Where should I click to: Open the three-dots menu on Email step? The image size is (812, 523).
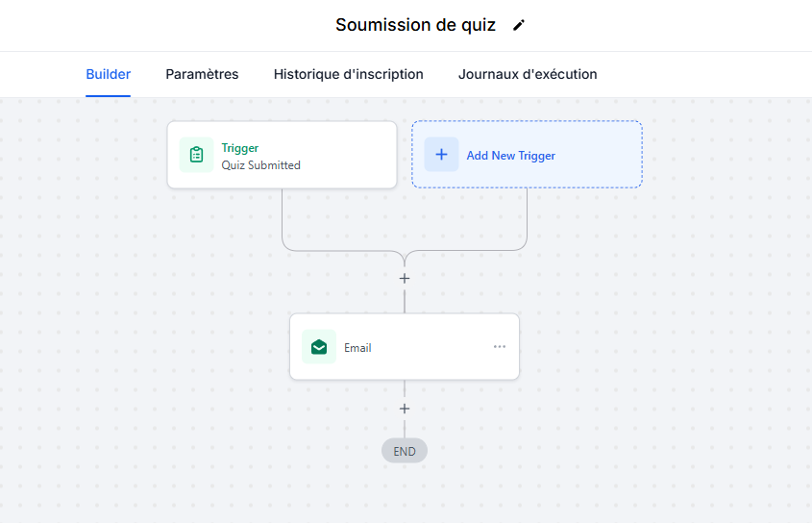point(500,346)
